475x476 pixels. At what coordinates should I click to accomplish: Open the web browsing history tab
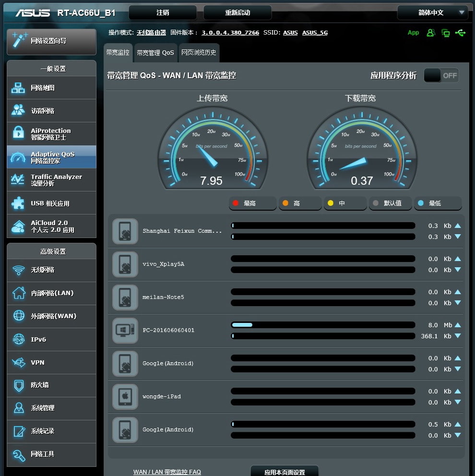click(x=199, y=53)
